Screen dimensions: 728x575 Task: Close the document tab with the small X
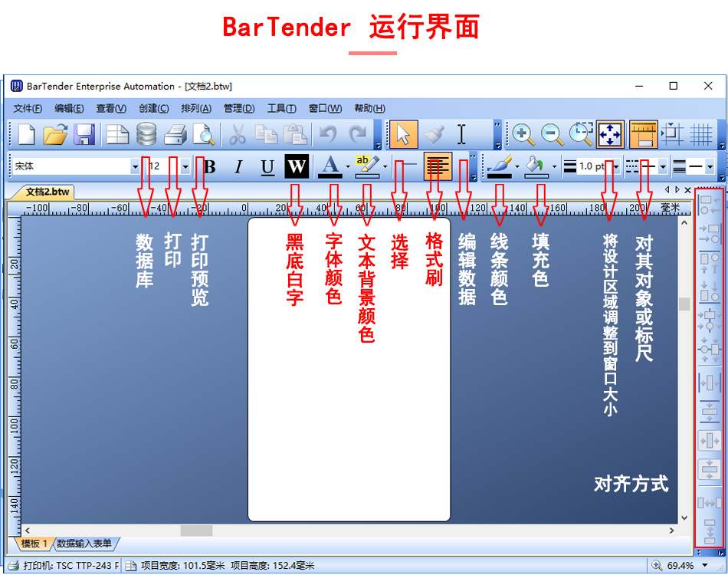(x=687, y=190)
